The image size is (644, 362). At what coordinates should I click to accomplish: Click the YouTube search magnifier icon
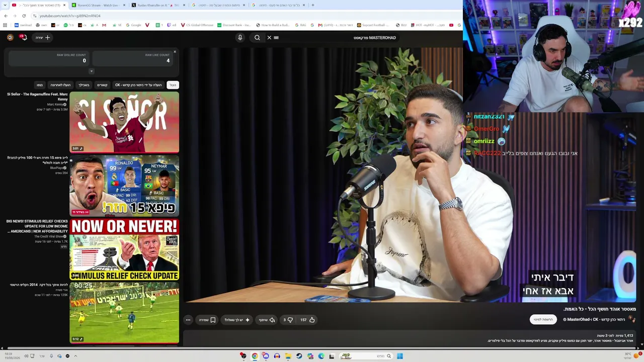click(x=257, y=38)
